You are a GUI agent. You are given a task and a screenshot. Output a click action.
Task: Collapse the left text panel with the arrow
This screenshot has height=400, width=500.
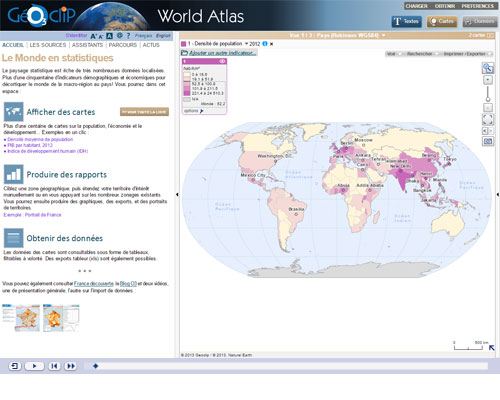177,194
